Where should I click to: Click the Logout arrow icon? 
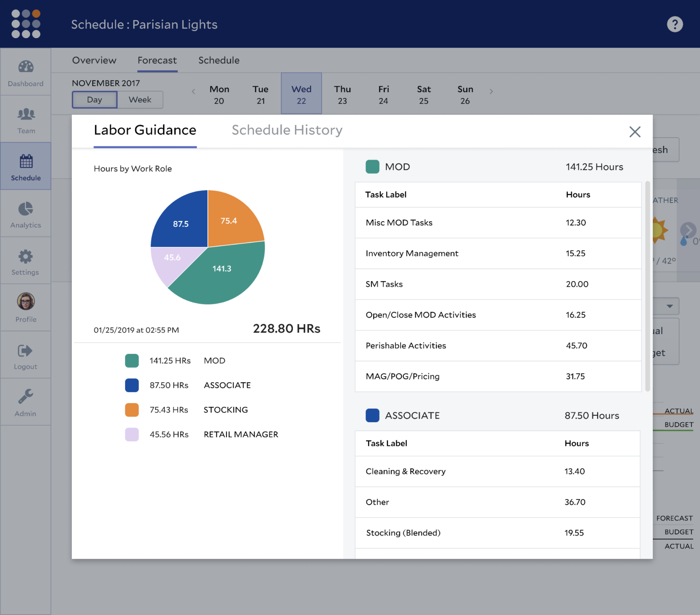(25, 351)
